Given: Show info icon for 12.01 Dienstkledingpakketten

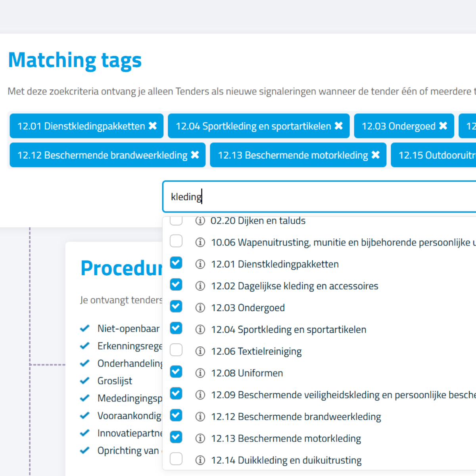Looking at the screenshot, I should point(200,264).
